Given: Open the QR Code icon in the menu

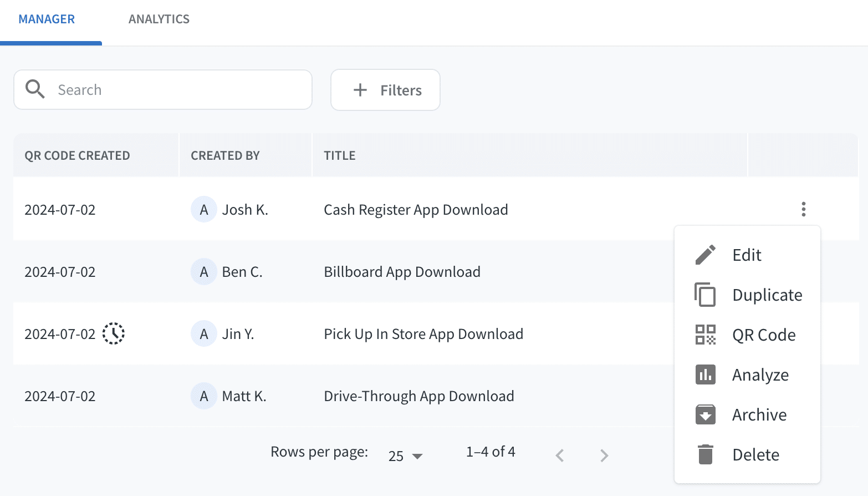Looking at the screenshot, I should [x=705, y=335].
